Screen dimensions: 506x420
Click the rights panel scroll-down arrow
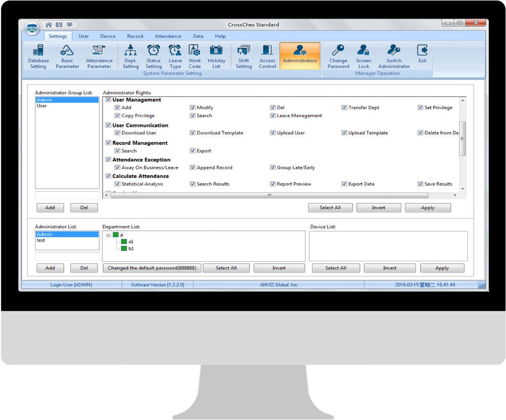463,189
